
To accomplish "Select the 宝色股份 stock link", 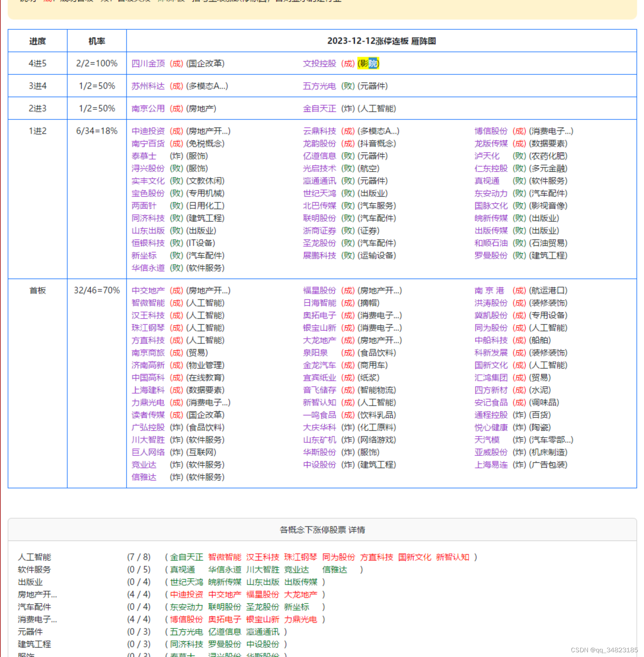I will tap(148, 193).
